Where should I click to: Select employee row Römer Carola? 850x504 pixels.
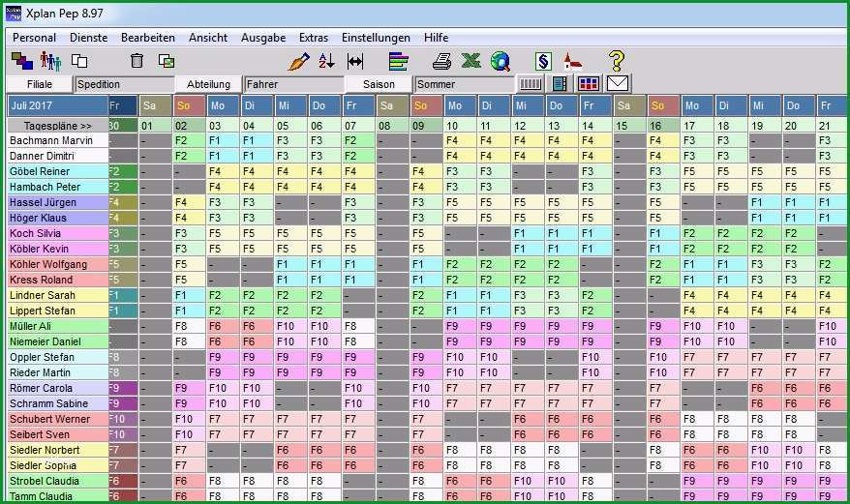[x=57, y=388]
